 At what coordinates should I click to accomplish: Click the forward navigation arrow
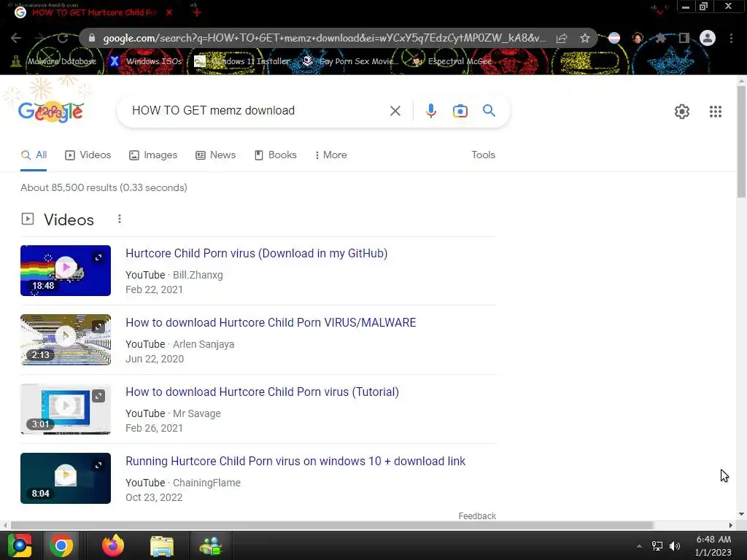(x=39, y=38)
